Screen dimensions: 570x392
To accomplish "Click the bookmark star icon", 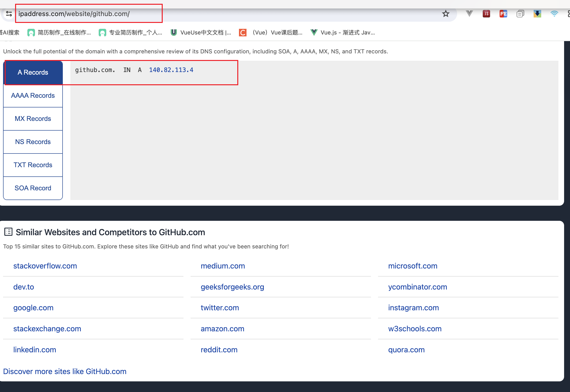I will tap(446, 14).
